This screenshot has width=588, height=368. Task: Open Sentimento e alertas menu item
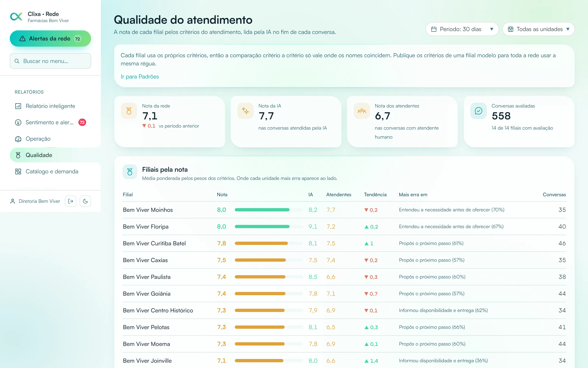coord(50,122)
